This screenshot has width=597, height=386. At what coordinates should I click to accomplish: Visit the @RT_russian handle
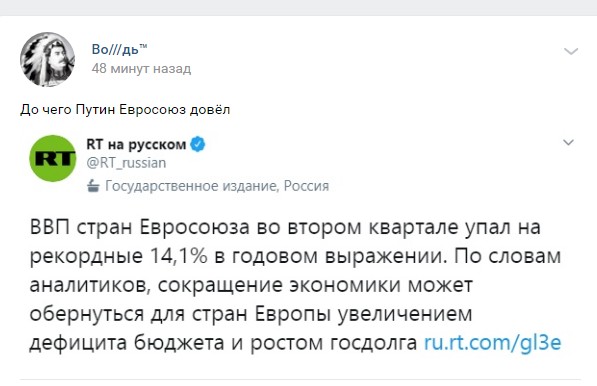click(x=126, y=163)
